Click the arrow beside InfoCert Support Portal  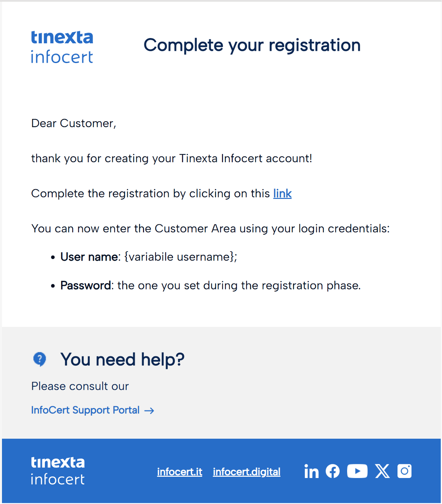tap(149, 411)
